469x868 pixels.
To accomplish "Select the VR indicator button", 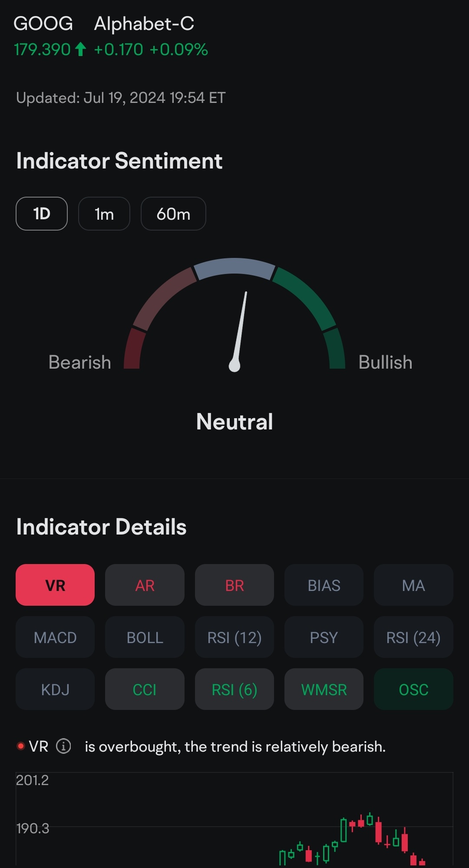I will coord(55,585).
